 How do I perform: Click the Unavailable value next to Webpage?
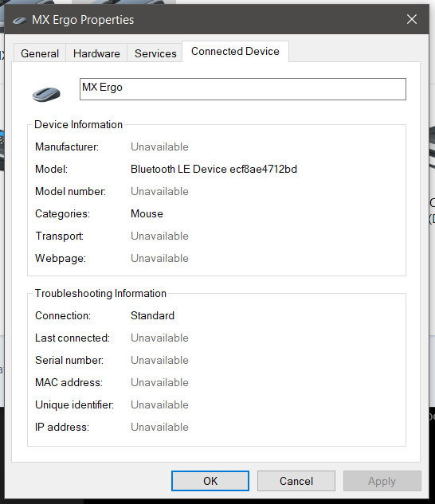click(x=159, y=259)
